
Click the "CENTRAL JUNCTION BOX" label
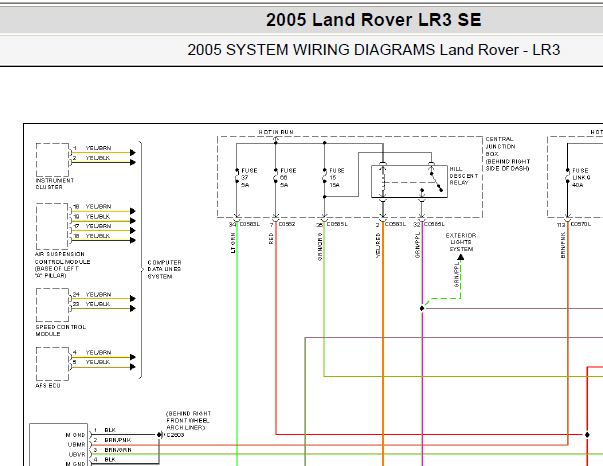pyautogui.click(x=508, y=154)
